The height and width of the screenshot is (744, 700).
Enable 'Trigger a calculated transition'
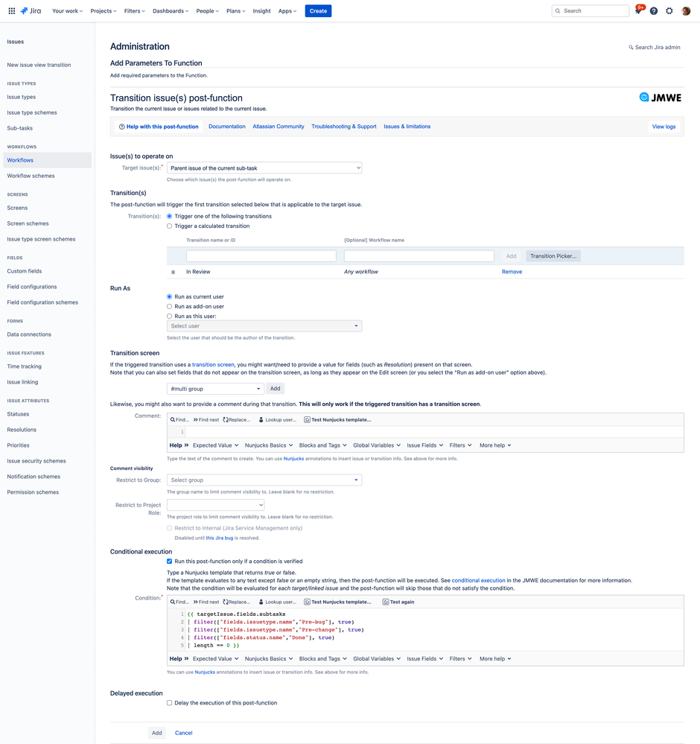click(169, 226)
